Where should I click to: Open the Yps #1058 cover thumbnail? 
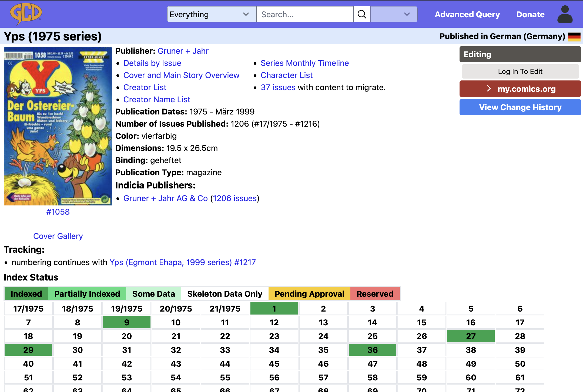58,126
